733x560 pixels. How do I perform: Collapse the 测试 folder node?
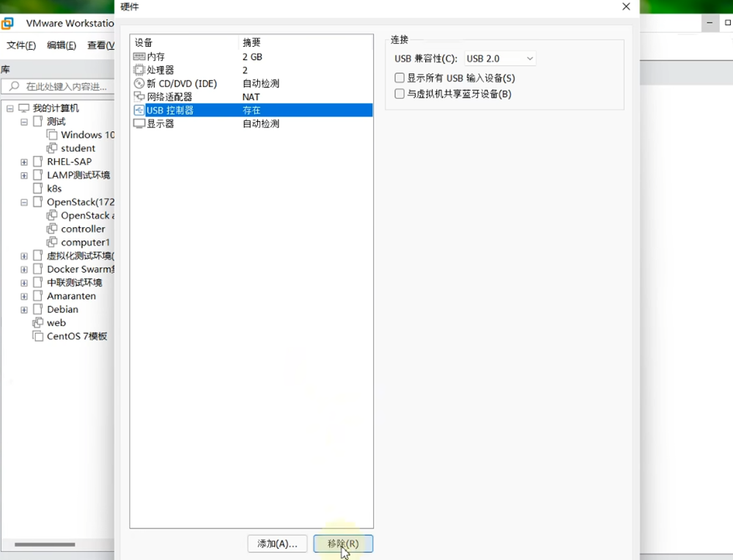(x=24, y=122)
